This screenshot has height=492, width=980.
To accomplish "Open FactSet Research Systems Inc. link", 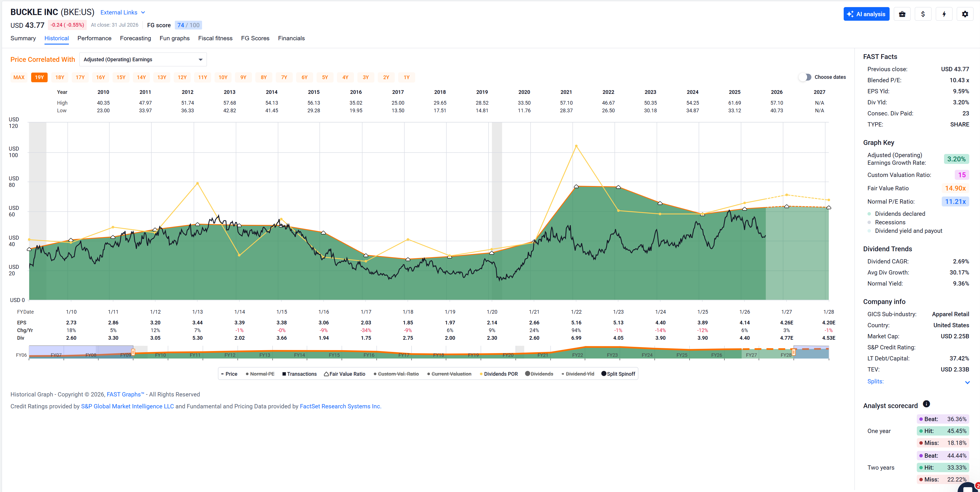I will pos(340,406).
